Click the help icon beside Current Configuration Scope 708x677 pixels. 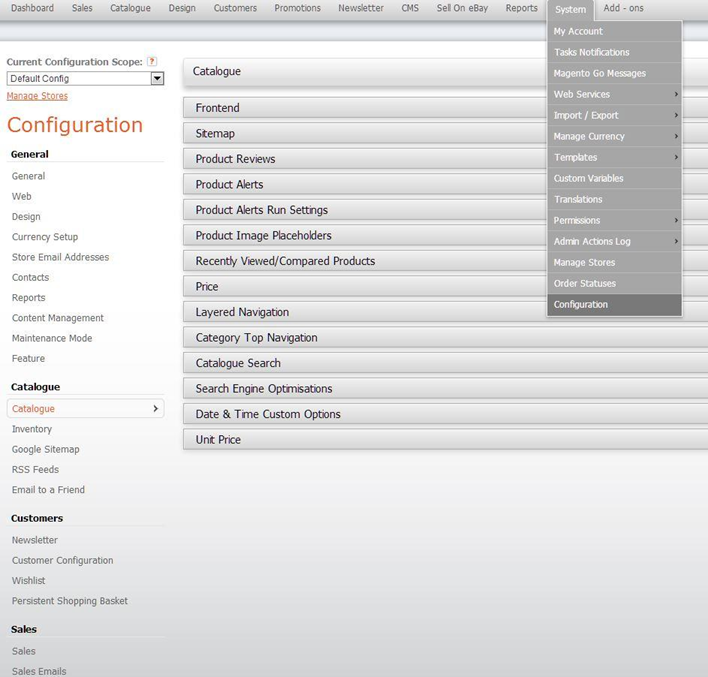pos(152,62)
